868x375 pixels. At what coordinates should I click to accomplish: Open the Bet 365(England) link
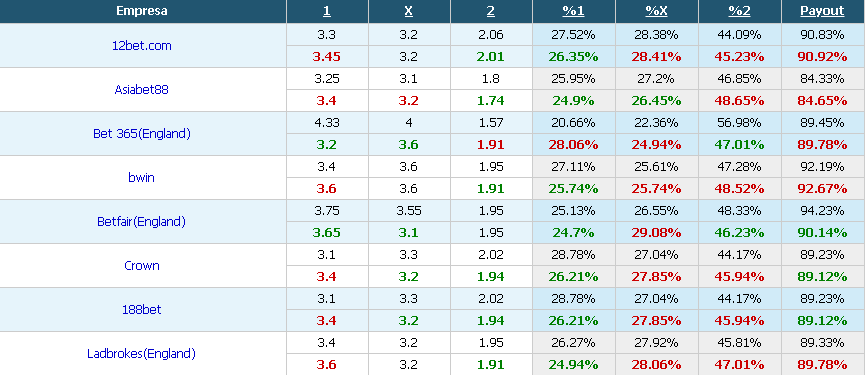click(x=142, y=133)
